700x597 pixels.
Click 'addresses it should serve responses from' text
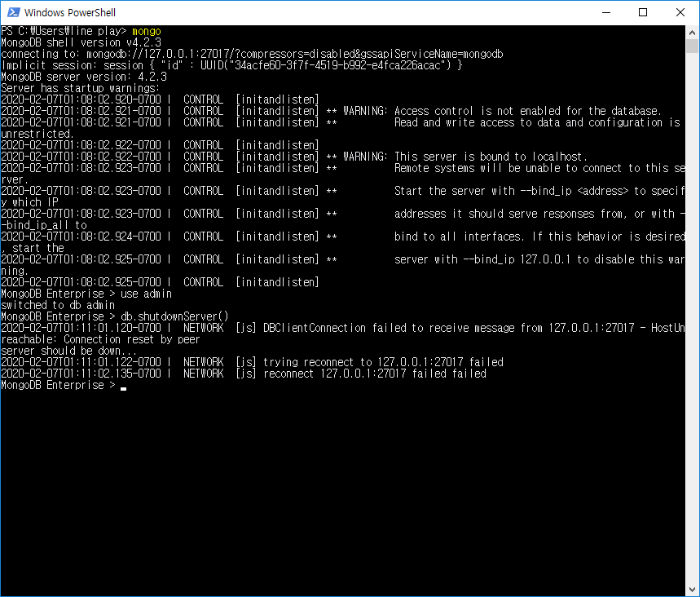pos(539,214)
